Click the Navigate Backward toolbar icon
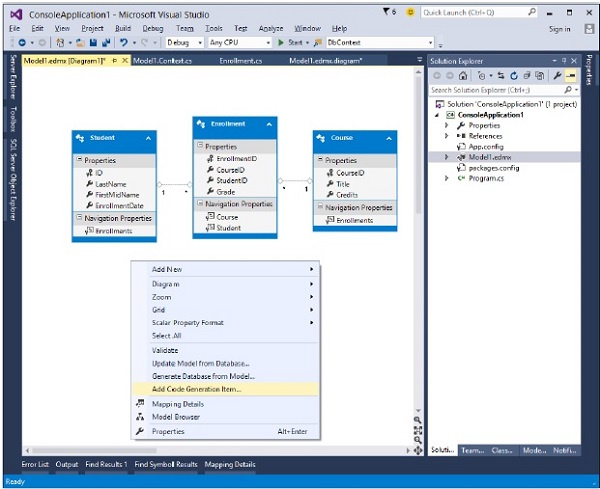600x489 pixels. point(22,42)
